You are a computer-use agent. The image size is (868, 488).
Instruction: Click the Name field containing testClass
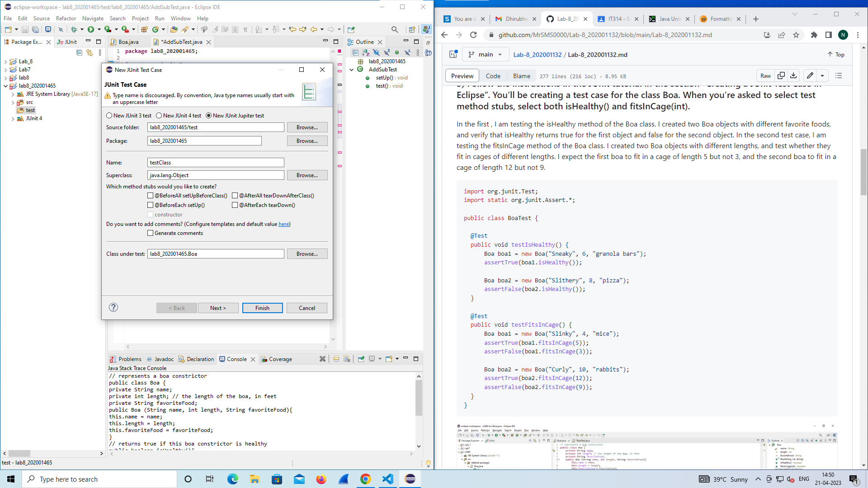pos(216,162)
